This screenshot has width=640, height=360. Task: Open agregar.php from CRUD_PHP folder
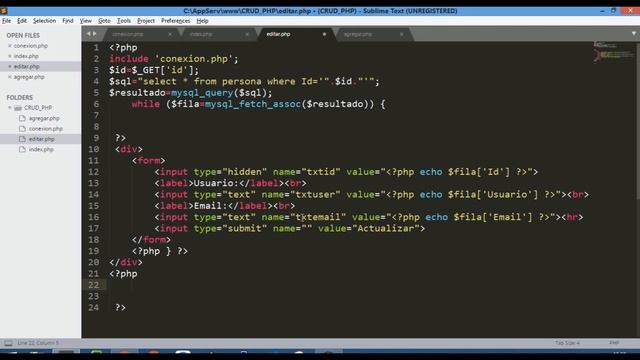tap(44, 118)
